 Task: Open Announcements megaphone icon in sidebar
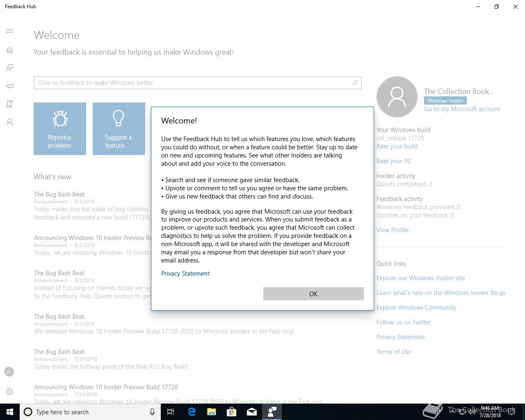pos(10,86)
